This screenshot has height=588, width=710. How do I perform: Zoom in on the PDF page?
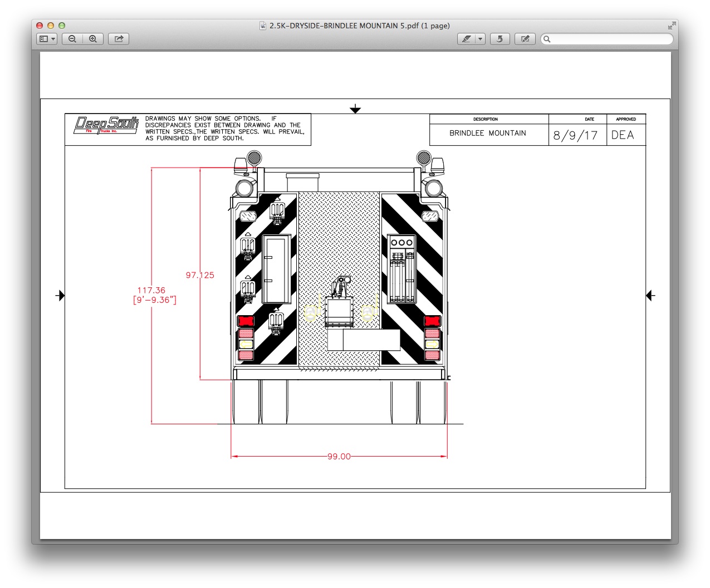pos(93,39)
